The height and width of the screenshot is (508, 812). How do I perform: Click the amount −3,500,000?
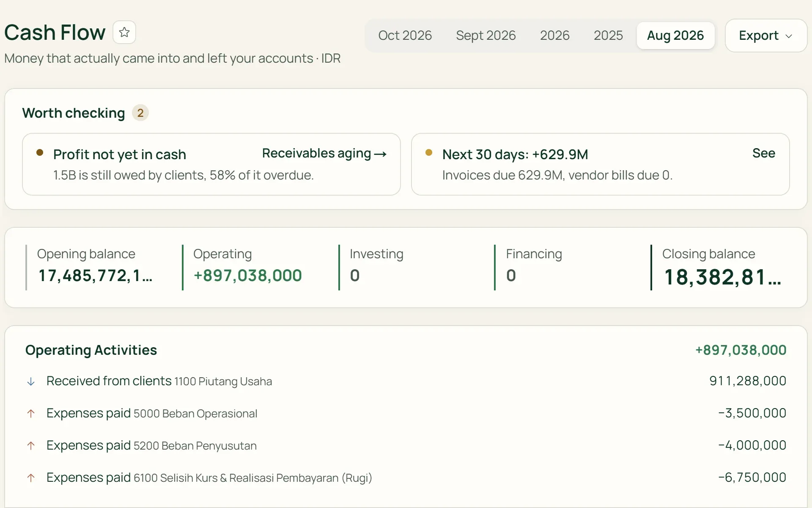pos(752,413)
